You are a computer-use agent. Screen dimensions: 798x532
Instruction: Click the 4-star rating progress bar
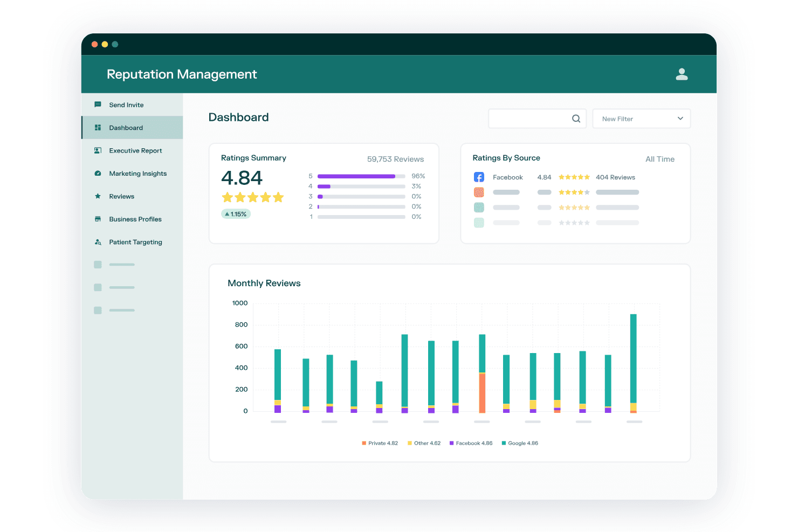coord(361,186)
